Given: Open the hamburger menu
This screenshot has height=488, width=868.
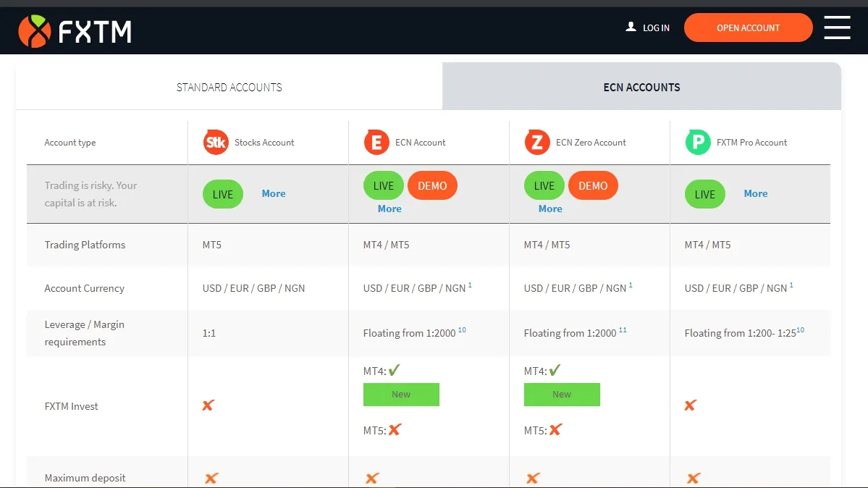Looking at the screenshot, I should [837, 28].
